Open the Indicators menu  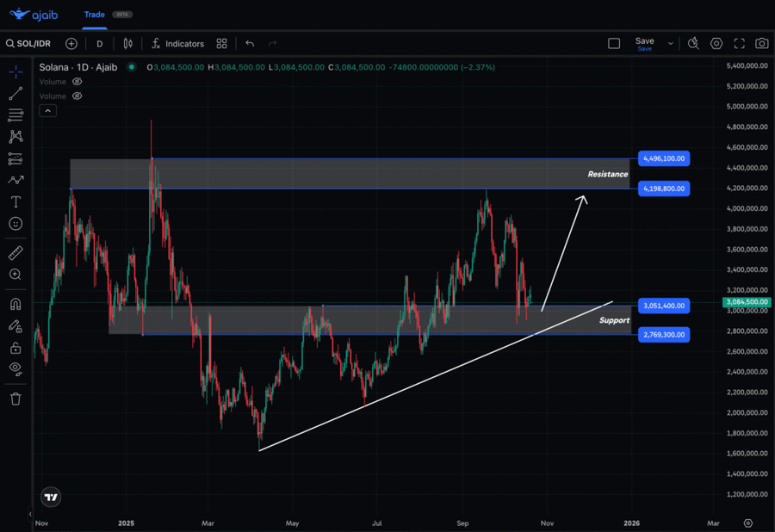tap(177, 43)
